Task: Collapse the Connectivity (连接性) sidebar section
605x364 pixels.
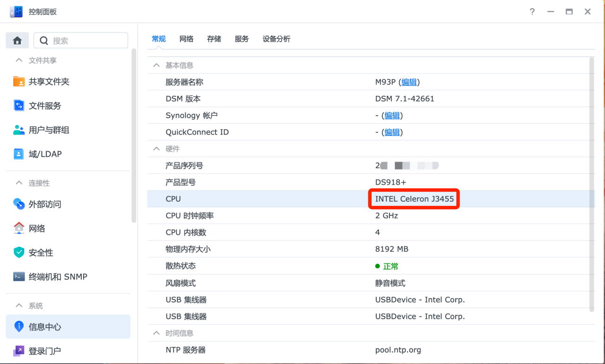Action: [19, 183]
